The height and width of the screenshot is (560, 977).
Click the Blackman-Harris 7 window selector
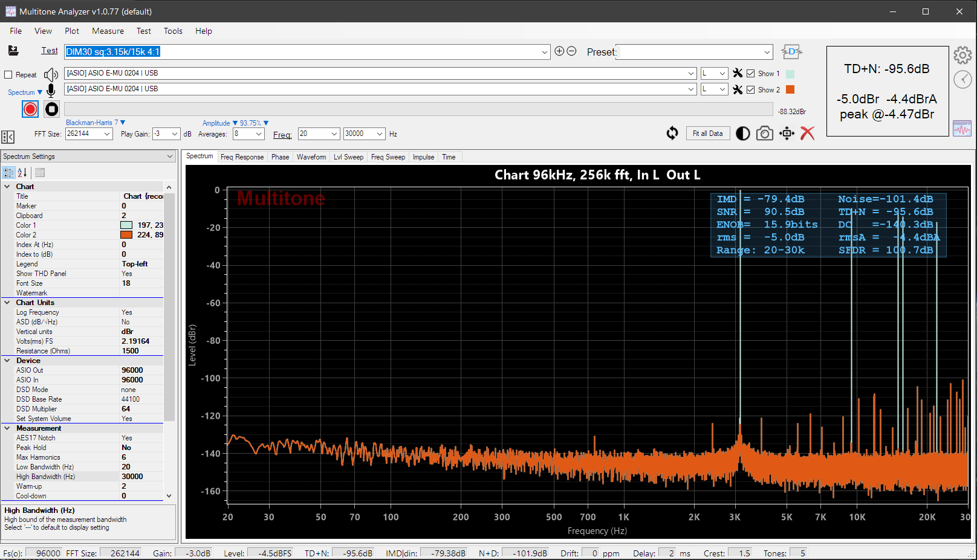coord(95,123)
